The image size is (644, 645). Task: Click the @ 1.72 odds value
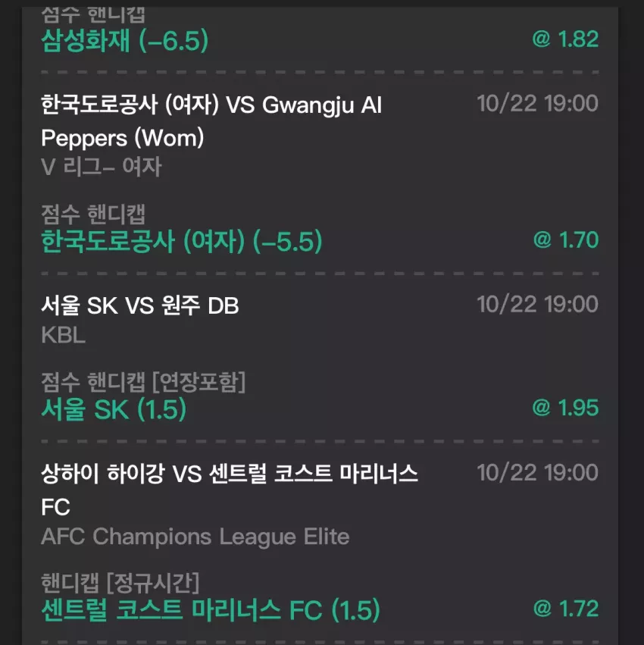(x=566, y=609)
